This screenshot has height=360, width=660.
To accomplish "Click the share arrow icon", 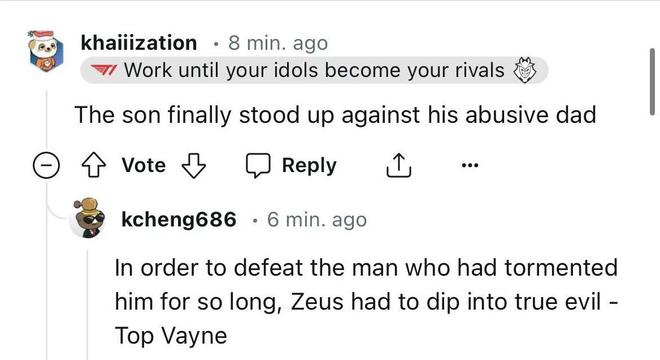I will pyautogui.click(x=398, y=165).
